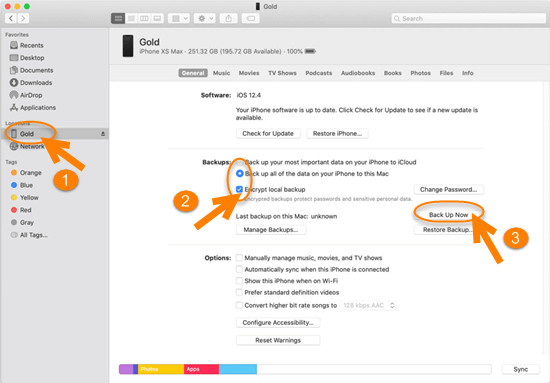Switch to icon view in toolbar
Image resolution: width=550 pixels, height=383 pixels.
(x=118, y=18)
